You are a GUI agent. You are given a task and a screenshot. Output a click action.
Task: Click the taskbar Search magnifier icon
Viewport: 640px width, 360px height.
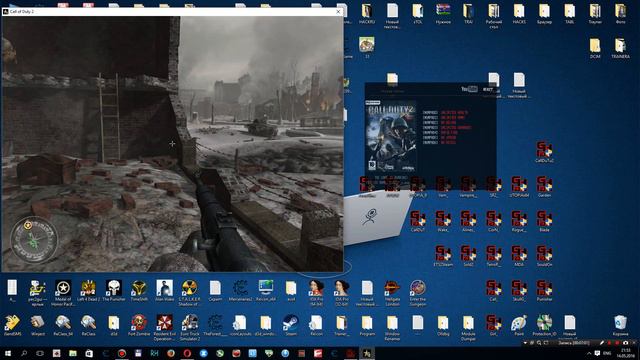click(x=24, y=353)
